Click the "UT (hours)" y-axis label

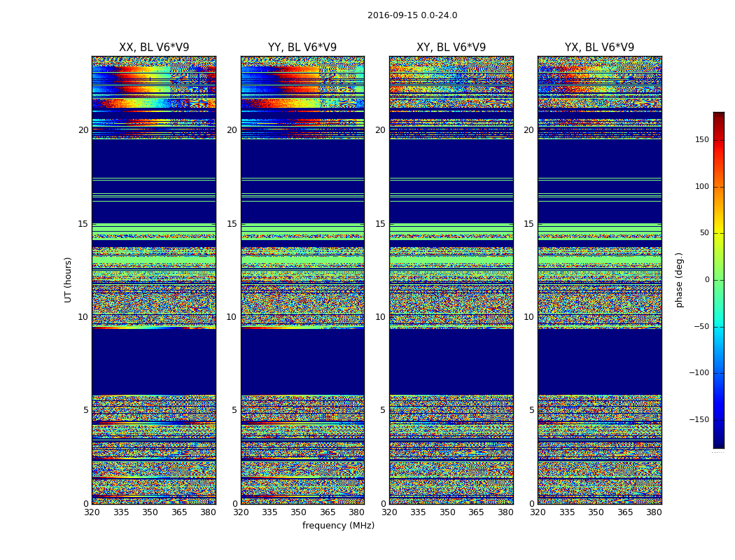pyautogui.click(x=68, y=280)
